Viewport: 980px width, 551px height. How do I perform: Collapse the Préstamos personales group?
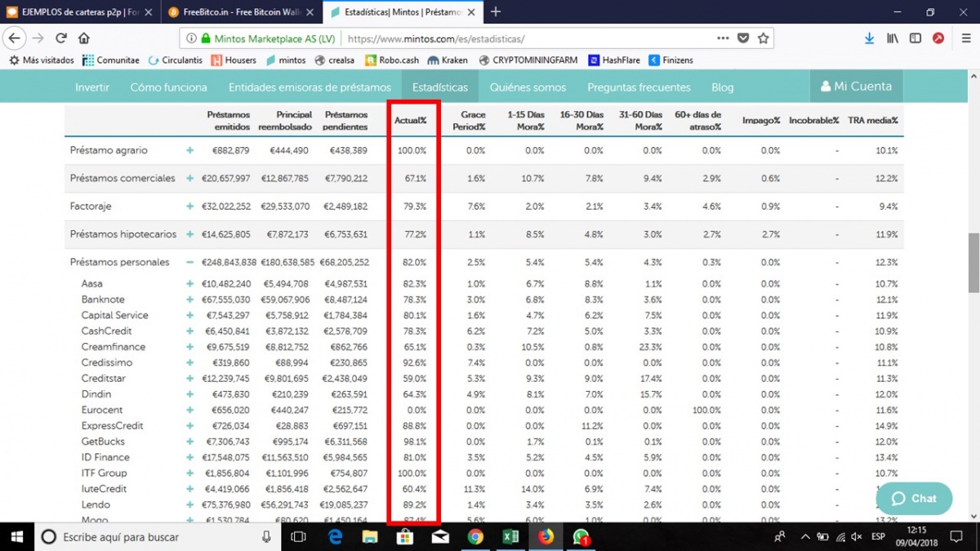189,263
